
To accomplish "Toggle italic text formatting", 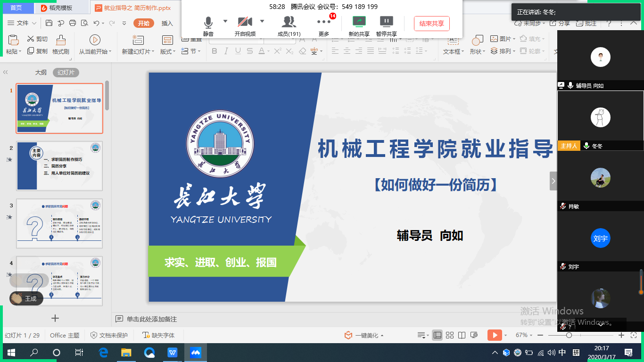I will coord(226,51).
